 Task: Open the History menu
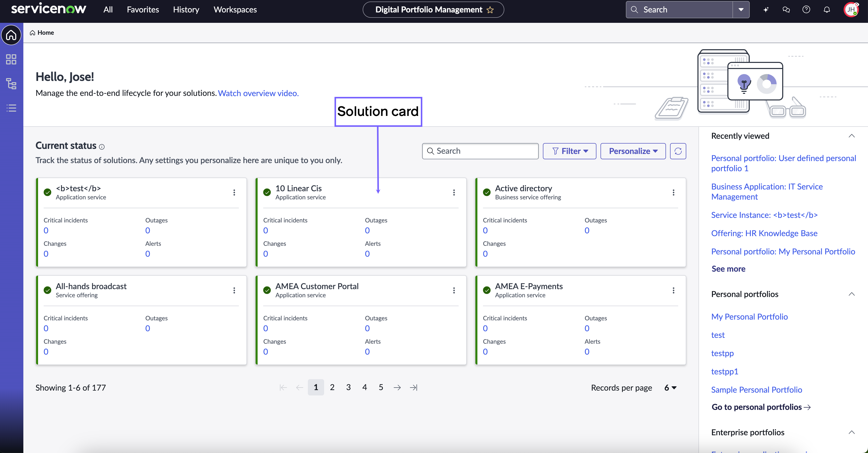[x=186, y=9]
